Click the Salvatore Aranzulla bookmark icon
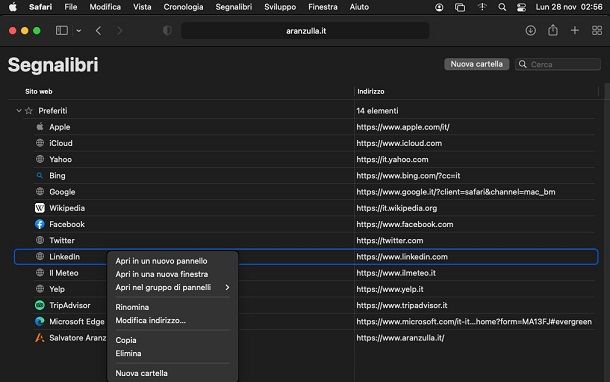This screenshot has height=382, width=610. [x=40, y=338]
